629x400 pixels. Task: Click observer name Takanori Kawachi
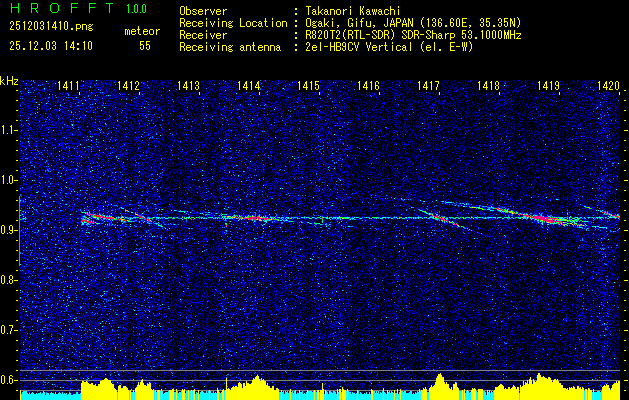pyautogui.click(x=353, y=11)
